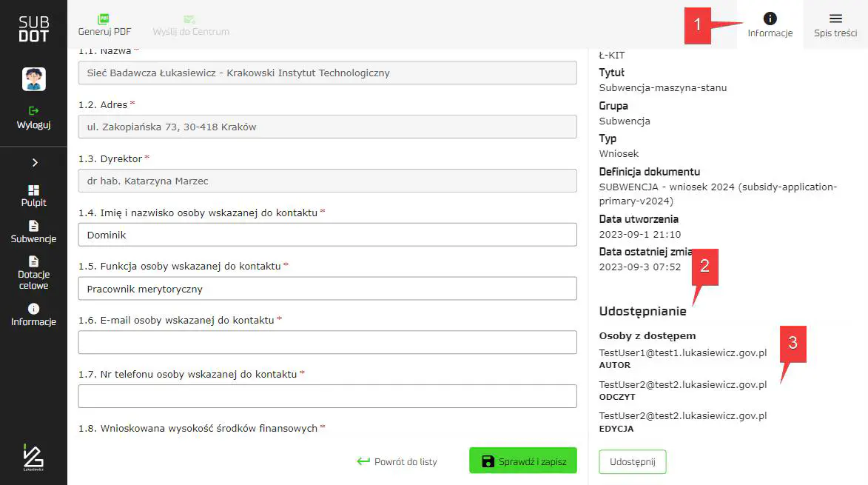Image resolution: width=868 pixels, height=485 pixels.
Task: Click the Łukasiewicz logo at bottom
Action: (x=33, y=457)
